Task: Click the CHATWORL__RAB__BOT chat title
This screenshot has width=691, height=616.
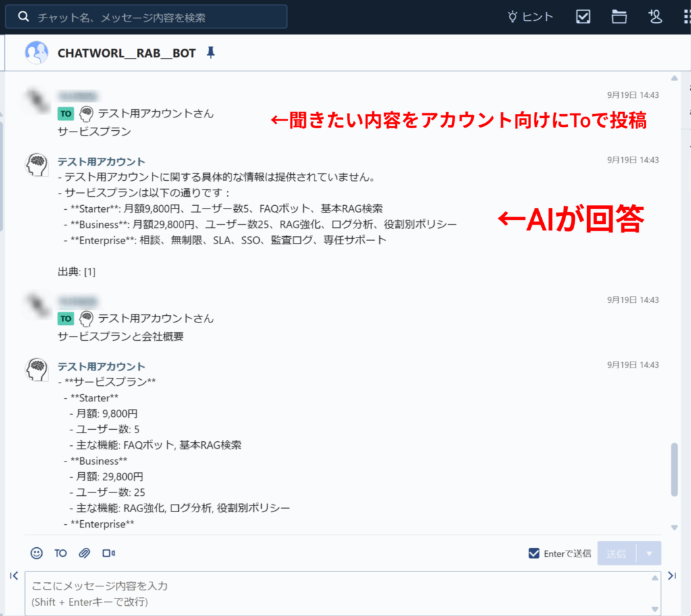Action: [x=126, y=53]
